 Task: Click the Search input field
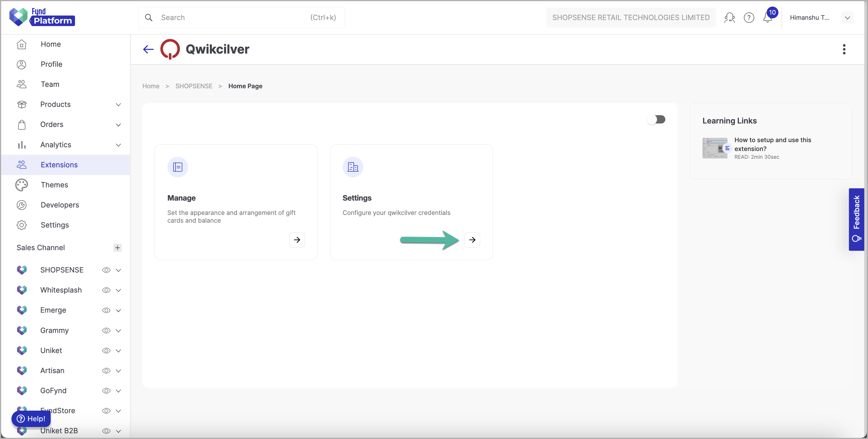(x=241, y=17)
